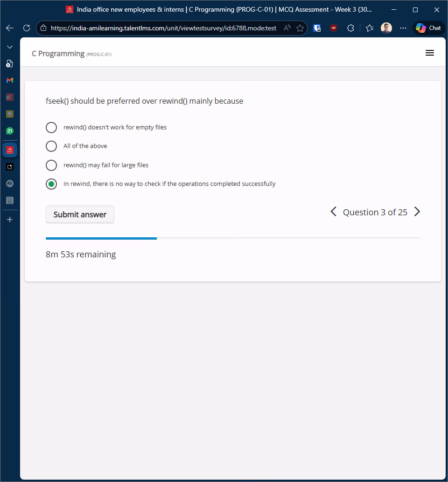Select the "All of the above" option
Image resolution: width=448 pixels, height=482 pixels.
click(x=51, y=146)
